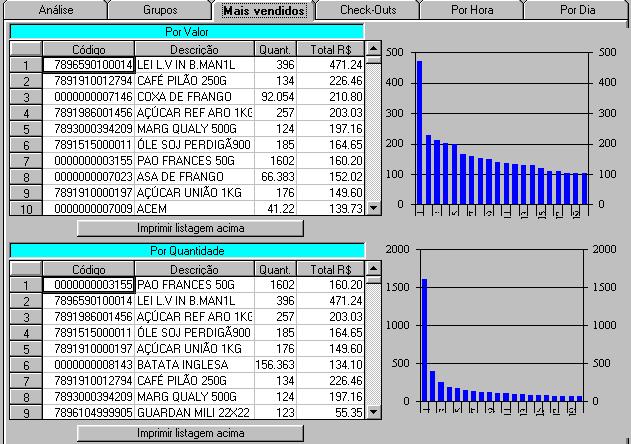Screen dimensions: 631x444
Task: Go to the Por Hora tab
Action: click(471, 10)
